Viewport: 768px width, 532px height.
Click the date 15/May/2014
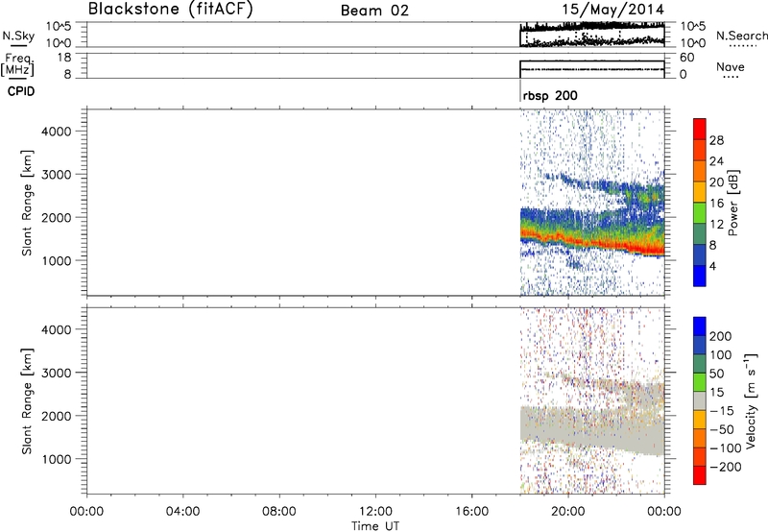tap(612, 10)
